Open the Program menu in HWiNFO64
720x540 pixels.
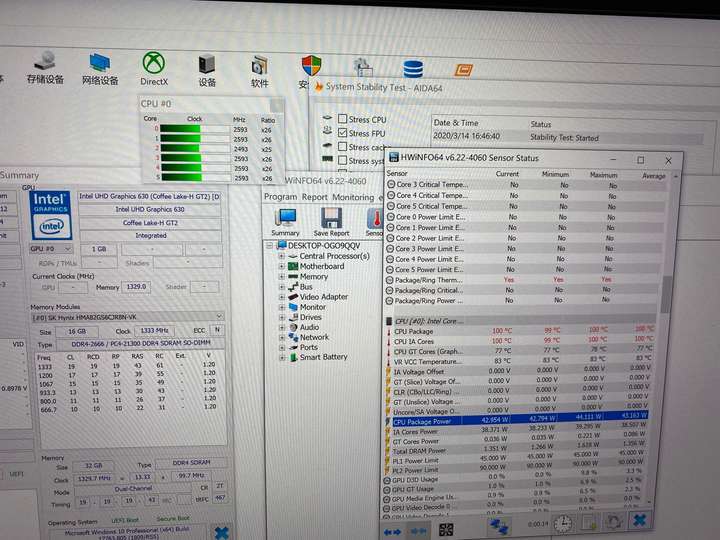[x=280, y=197]
